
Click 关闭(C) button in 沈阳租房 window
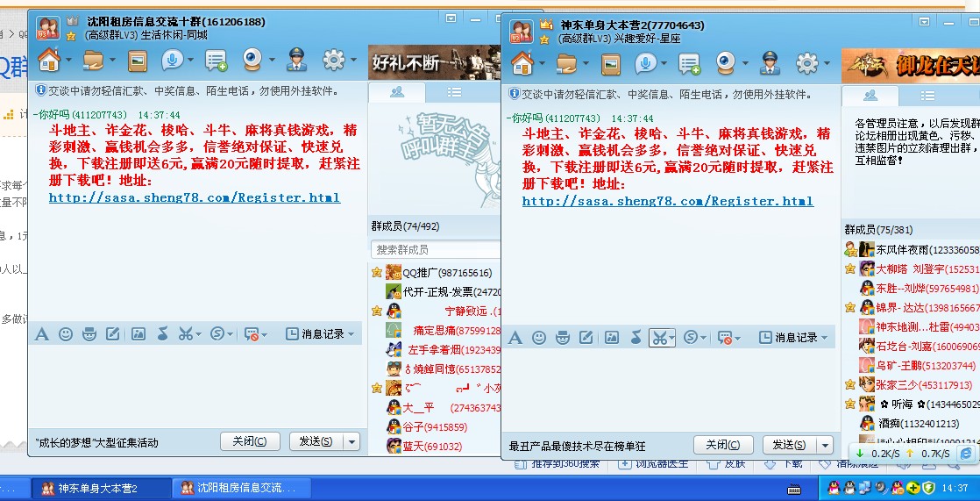249,441
